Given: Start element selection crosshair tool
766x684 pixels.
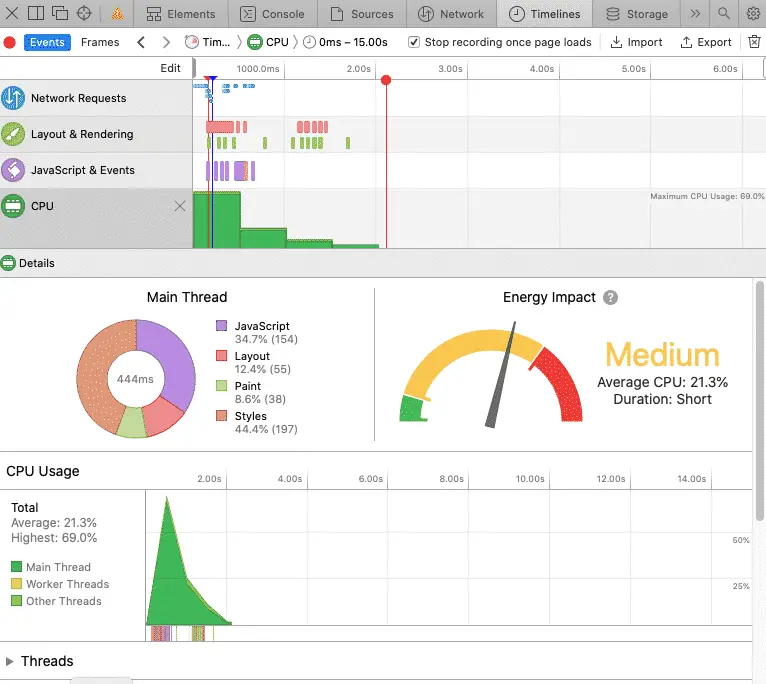Looking at the screenshot, I should [x=84, y=13].
